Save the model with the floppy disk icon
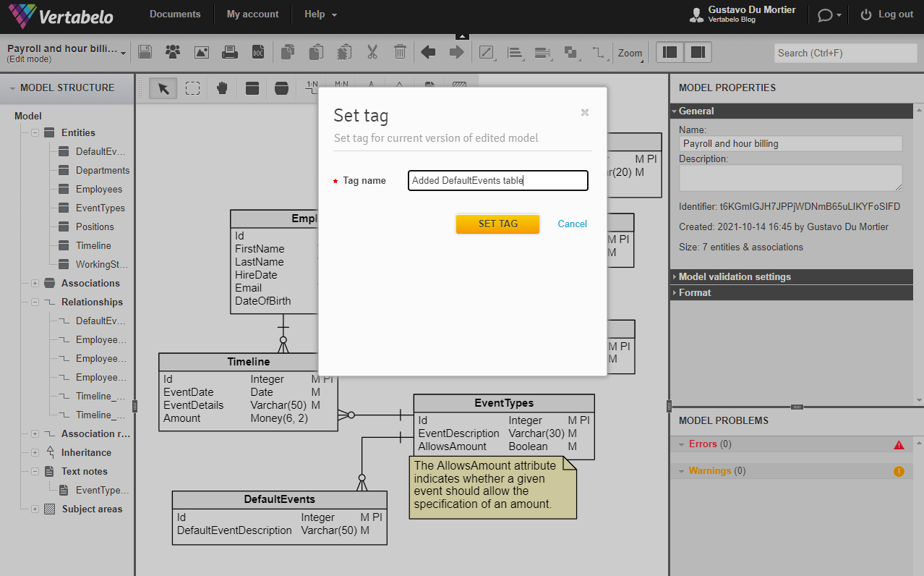 pyautogui.click(x=145, y=52)
